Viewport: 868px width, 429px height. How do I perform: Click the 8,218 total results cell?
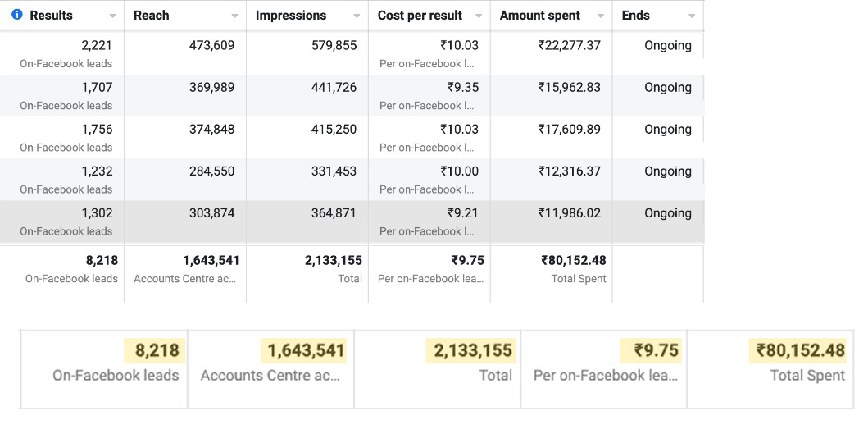click(x=102, y=261)
